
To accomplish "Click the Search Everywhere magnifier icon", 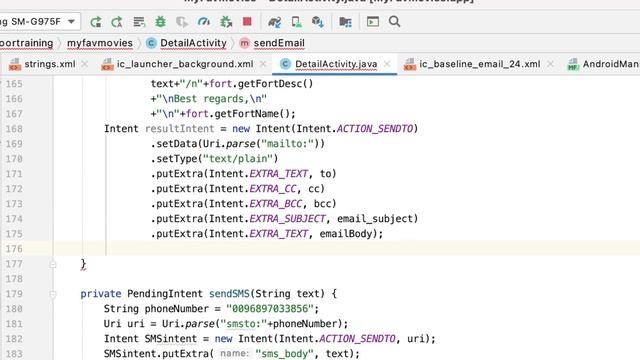I will (394, 22).
